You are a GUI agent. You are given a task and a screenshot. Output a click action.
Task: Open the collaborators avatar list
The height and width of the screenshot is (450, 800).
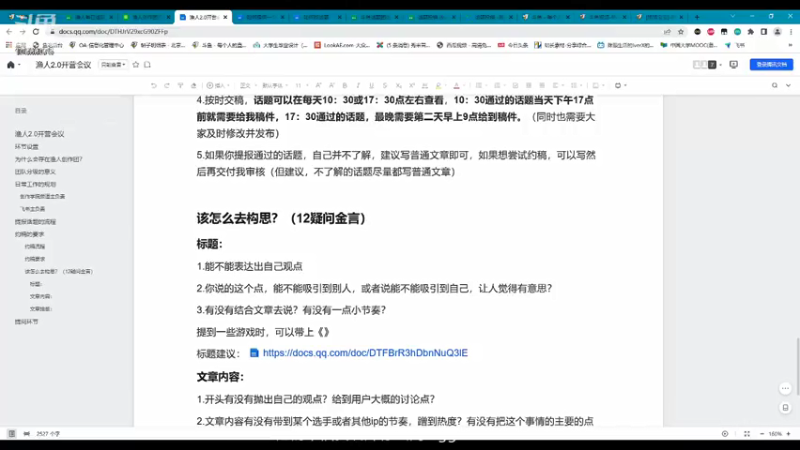[x=707, y=65]
